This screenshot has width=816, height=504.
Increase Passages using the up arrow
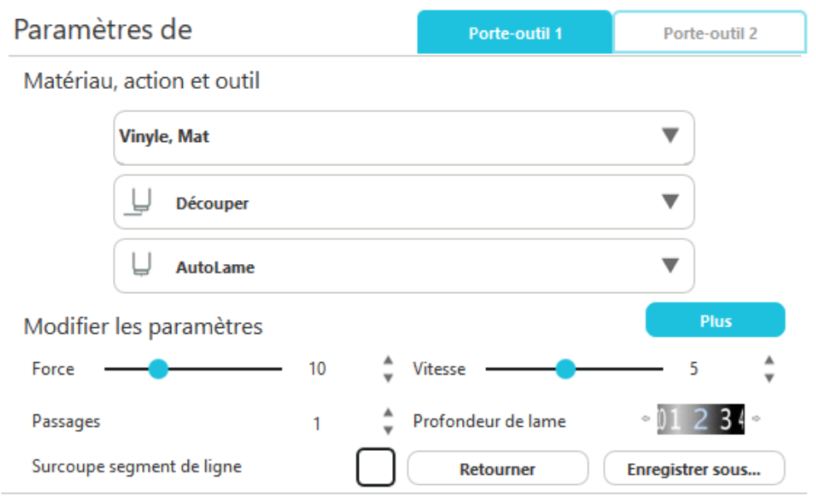(x=387, y=413)
